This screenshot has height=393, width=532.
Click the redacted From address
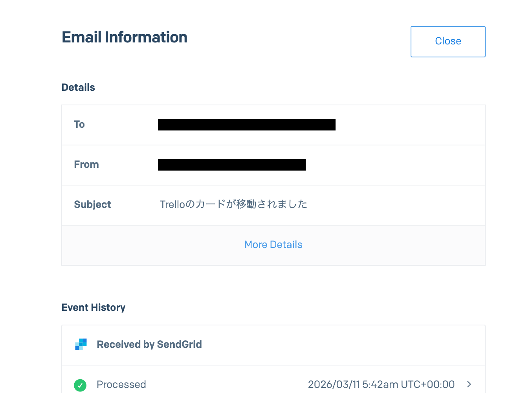point(231,165)
